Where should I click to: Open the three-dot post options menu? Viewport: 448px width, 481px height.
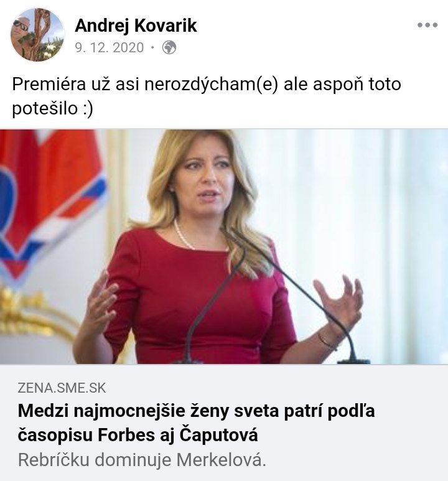[x=427, y=25]
